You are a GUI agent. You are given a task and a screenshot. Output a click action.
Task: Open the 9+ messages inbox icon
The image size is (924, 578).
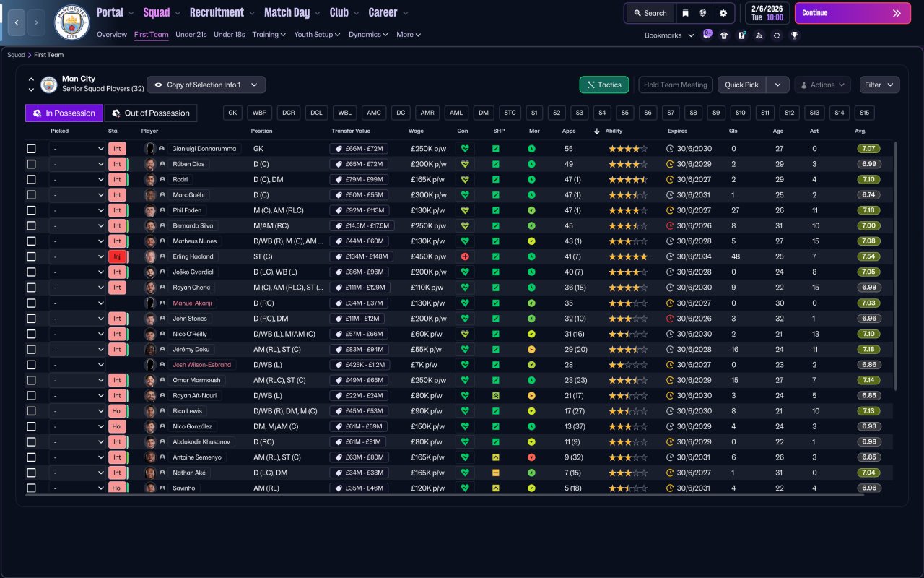(707, 34)
